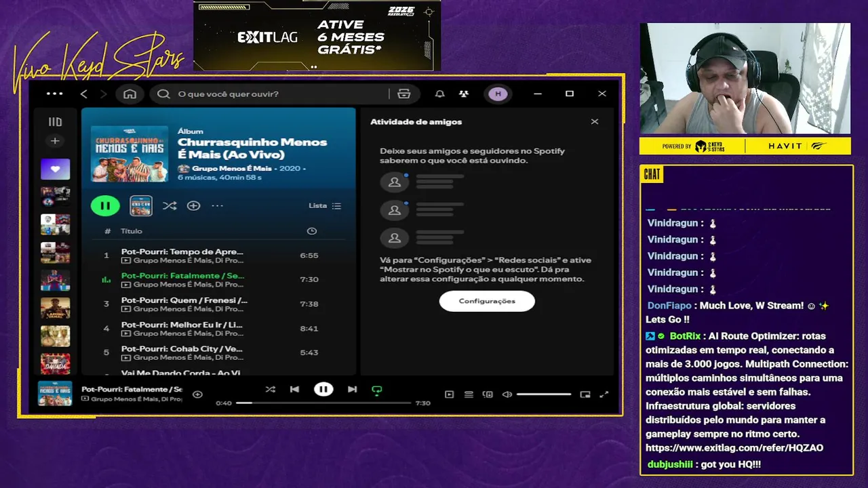This screenshot has height=488, width=868.
Task: Open the Spotify three-dots main menu
Action: pos(54,94)
